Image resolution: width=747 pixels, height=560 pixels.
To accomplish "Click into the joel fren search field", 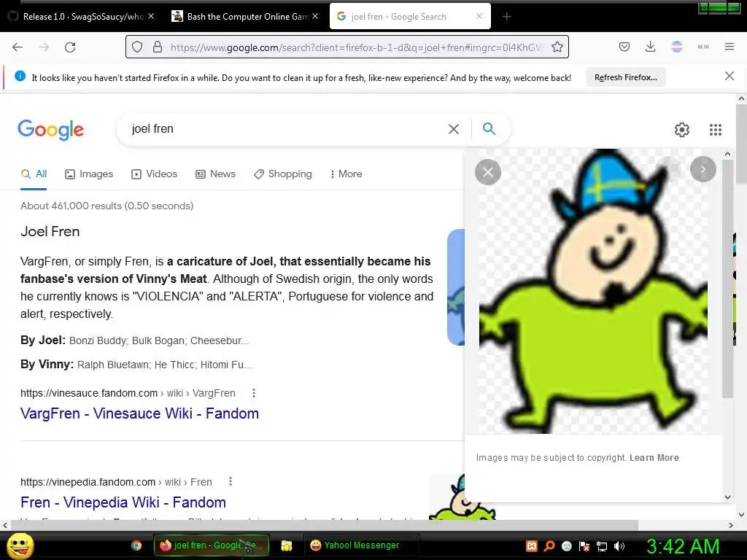I will pos(286,129).
